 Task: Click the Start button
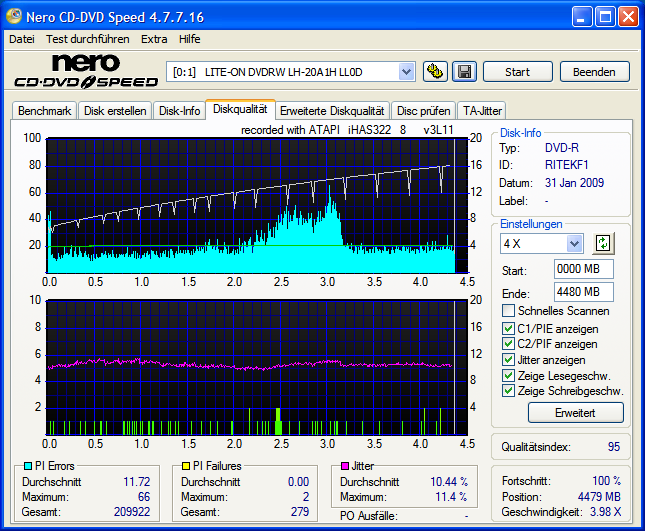pos(517,72)
